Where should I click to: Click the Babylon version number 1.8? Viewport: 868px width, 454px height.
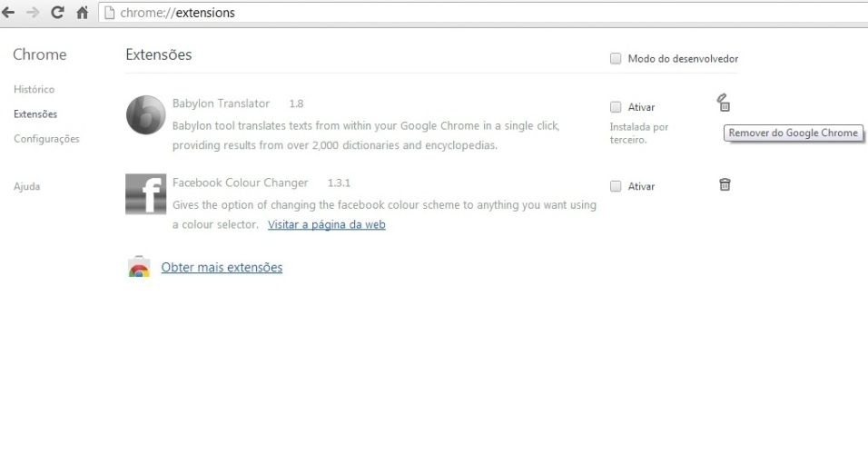[x=296, y=104]
